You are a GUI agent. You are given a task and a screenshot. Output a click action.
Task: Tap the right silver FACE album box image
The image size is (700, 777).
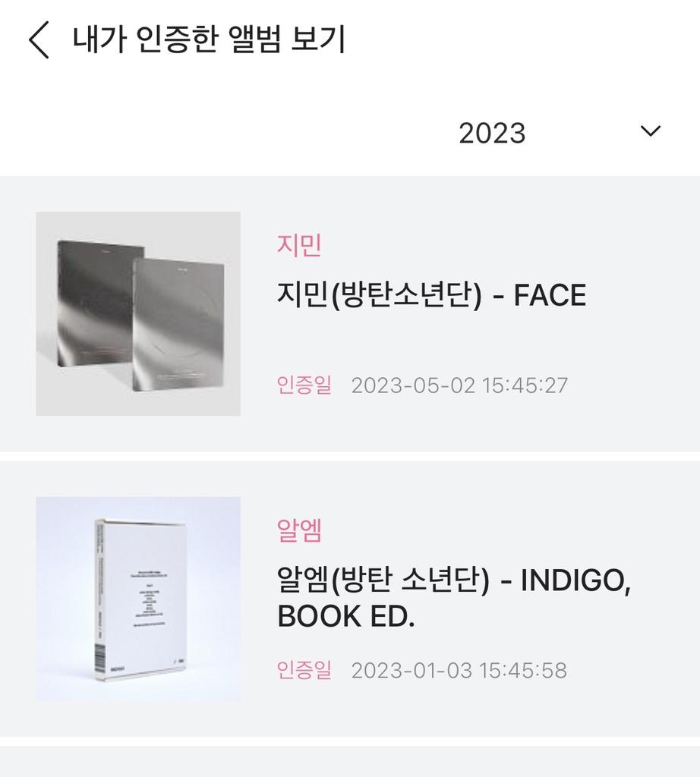pyautogui.click(x=179, y=322)
